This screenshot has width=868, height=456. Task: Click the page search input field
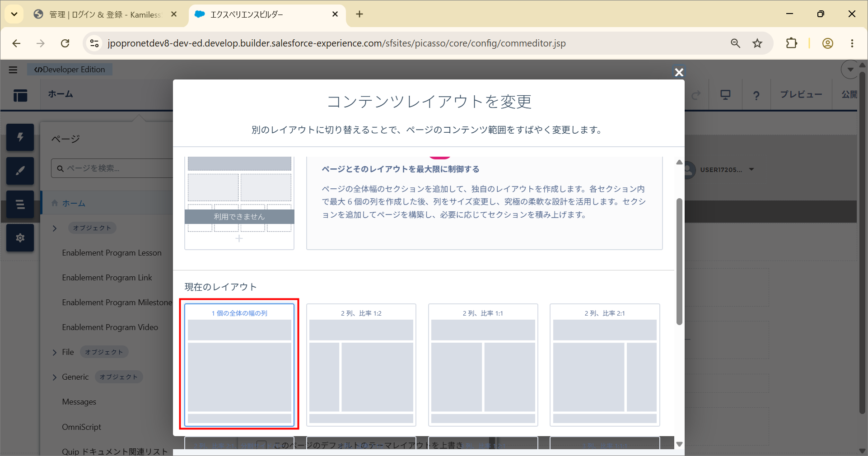click(113, 168)
